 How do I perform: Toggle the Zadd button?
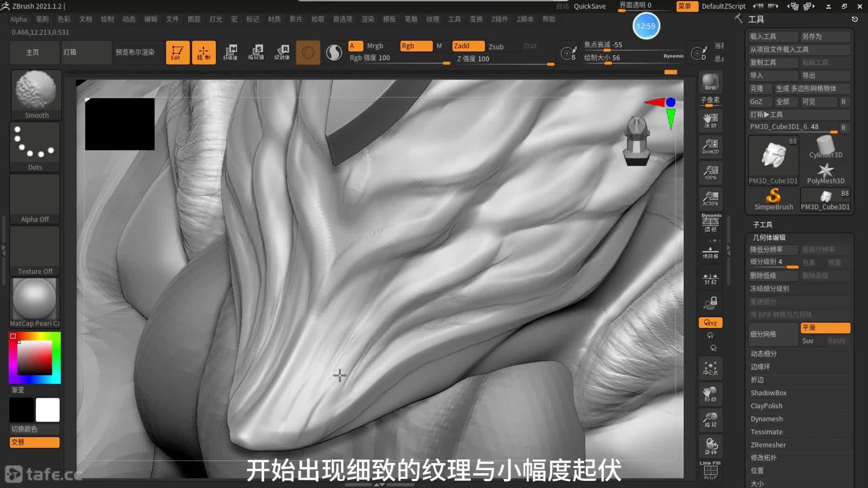pos(468,46)
